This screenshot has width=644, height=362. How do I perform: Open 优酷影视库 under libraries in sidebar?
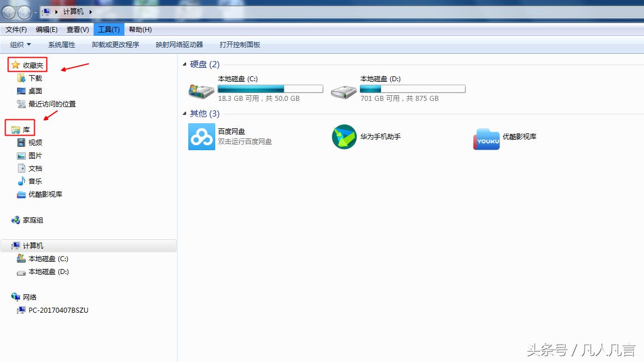45,194
